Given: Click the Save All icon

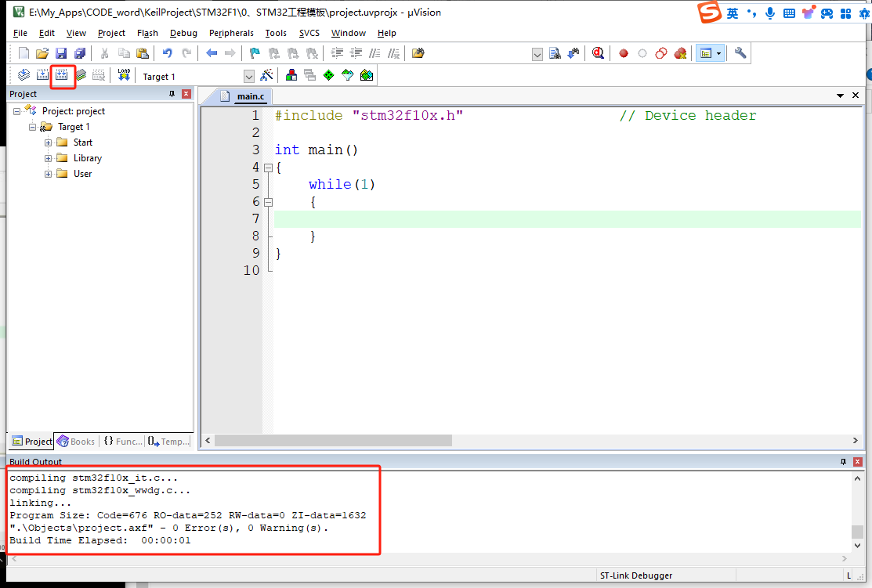Looking at the screenshot, I should (80, 53).
